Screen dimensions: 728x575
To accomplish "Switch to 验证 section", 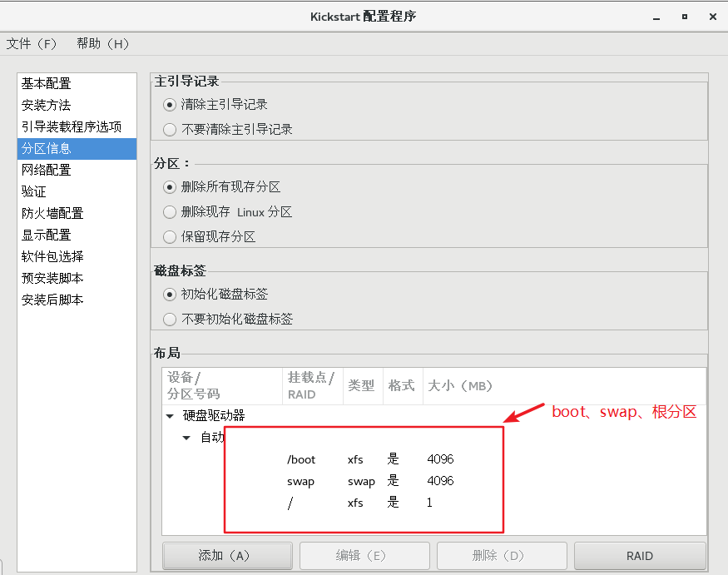I will tap(77, 192).
